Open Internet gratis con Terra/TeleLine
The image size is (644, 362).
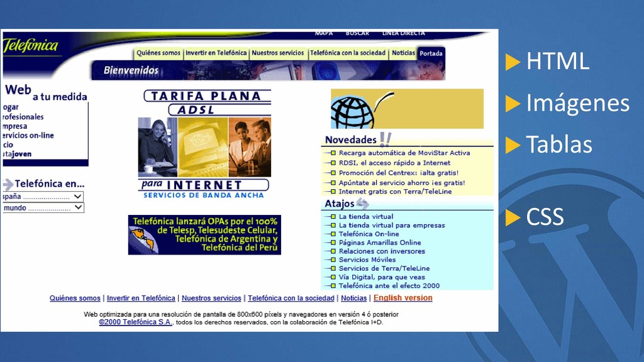(x=395, y=191)
